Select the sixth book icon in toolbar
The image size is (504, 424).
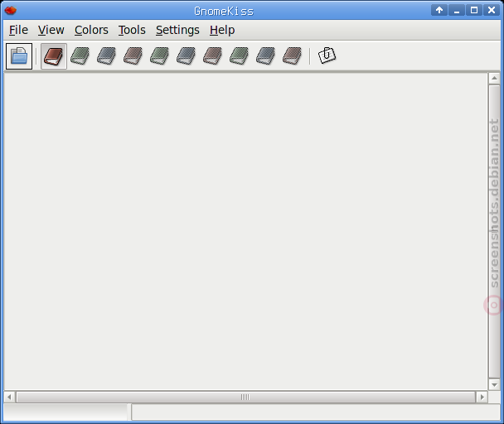[187, 55]
